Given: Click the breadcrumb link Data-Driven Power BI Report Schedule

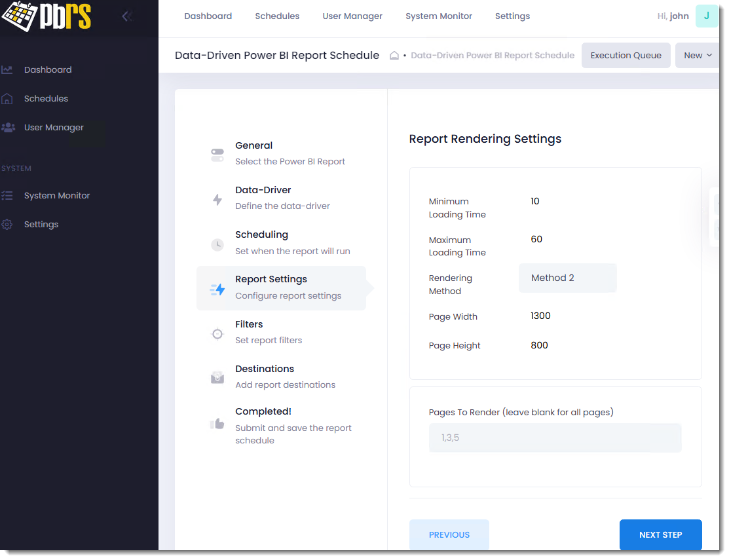Looking at the screenshot, I should [493, 55].
